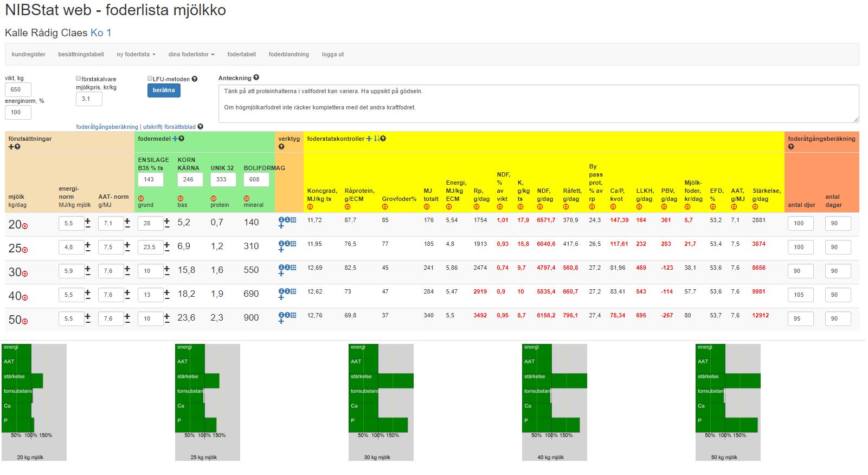Click the Ko 1 link in heading

click(x=101, y=33)
